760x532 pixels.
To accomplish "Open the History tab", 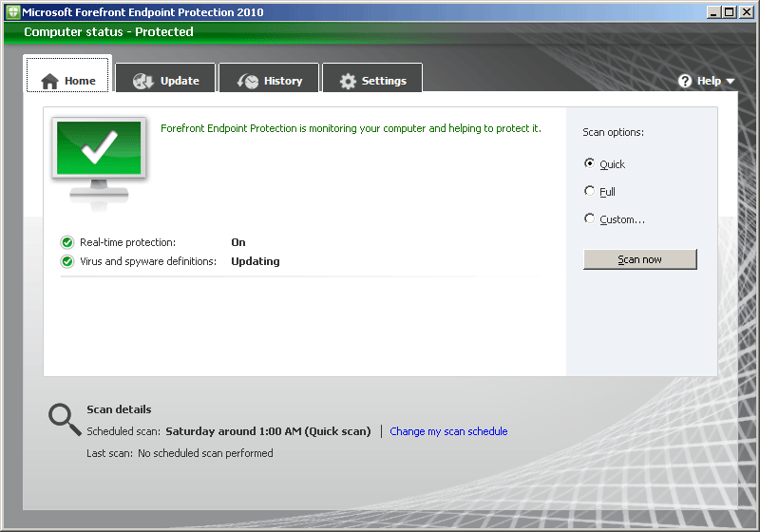I will tap(269, 78).
